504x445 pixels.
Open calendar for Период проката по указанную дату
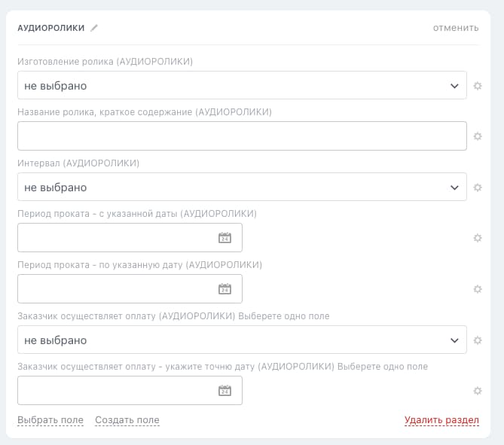click(x=225, y=289)
